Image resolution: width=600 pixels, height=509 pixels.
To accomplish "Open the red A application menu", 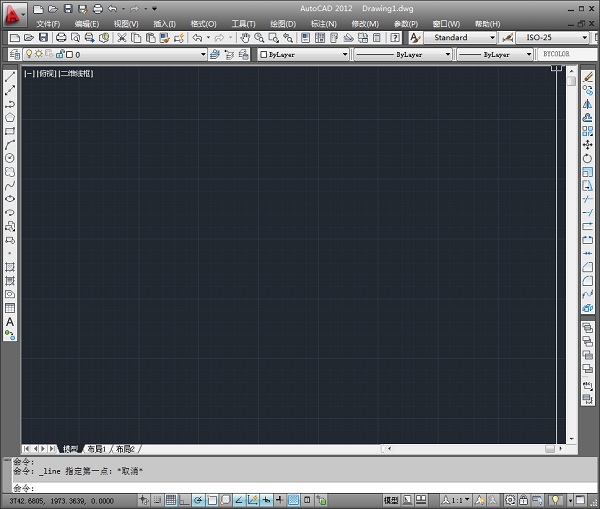I will coord(15,15).
